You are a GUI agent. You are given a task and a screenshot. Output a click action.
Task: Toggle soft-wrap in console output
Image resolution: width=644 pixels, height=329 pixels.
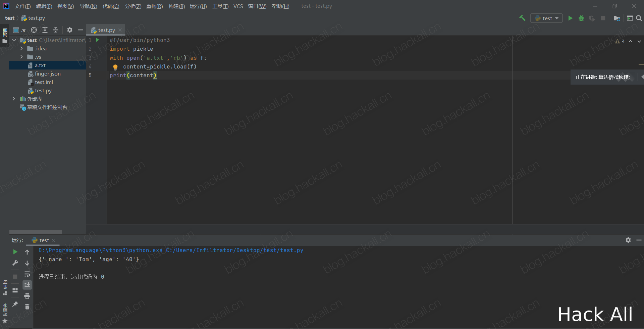click(27, 274)
